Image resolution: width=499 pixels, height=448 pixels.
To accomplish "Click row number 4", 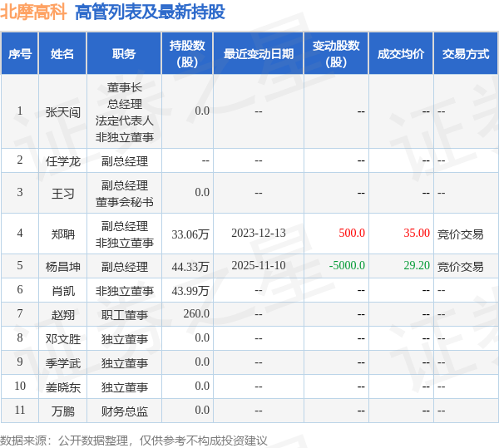I will point(20,233).
